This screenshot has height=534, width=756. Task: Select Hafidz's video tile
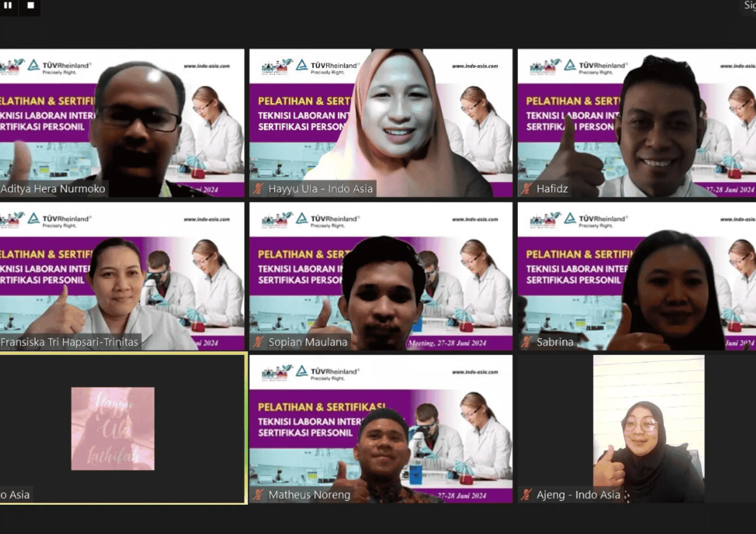coord(637,123)
